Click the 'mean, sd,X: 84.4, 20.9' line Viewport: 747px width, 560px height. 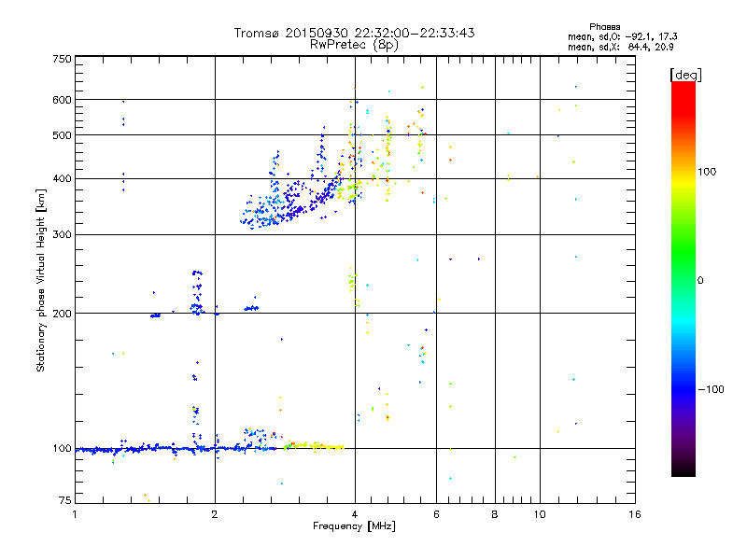(x=620, y=48)
